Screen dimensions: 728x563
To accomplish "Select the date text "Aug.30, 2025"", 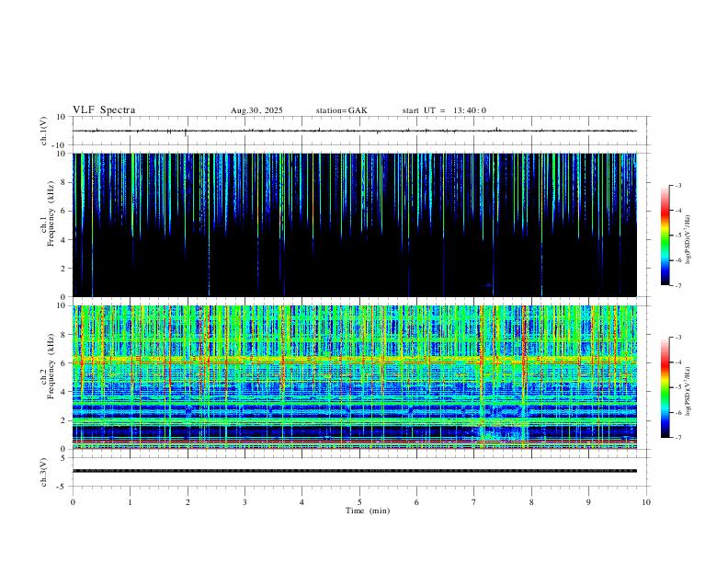I will pos(256,110).
